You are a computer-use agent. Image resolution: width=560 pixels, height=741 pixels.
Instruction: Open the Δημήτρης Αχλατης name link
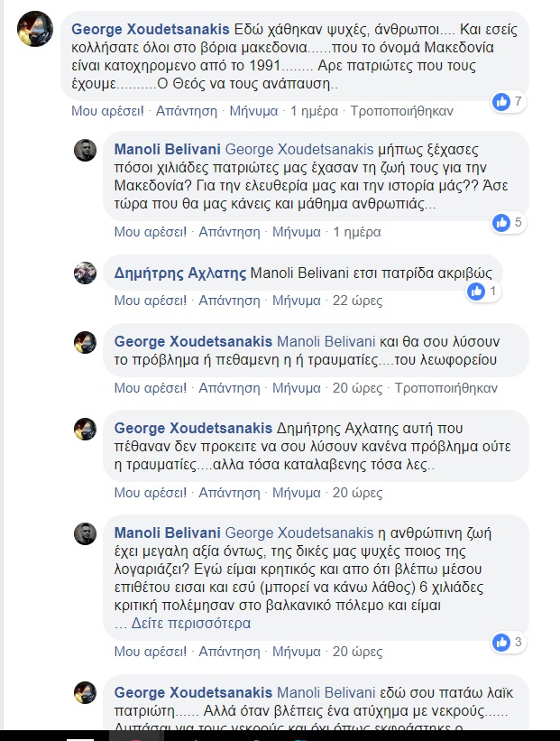tap(179, 272)
